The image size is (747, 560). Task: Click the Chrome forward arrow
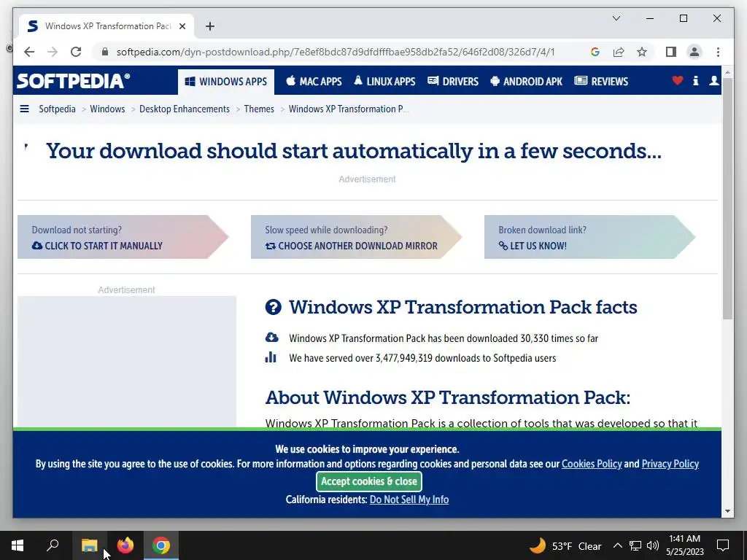pyautogui.click(x=53, y=52)
